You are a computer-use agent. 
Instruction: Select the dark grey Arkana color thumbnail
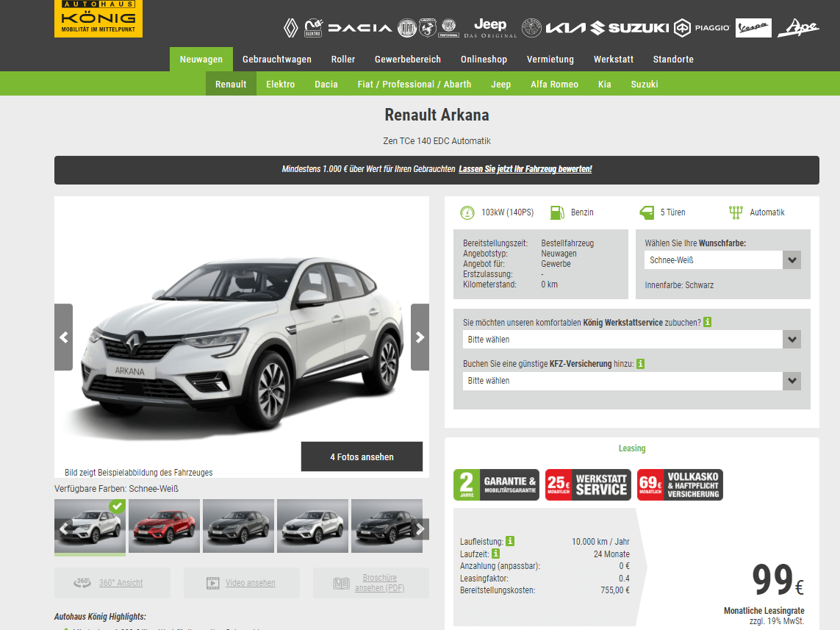238,526
